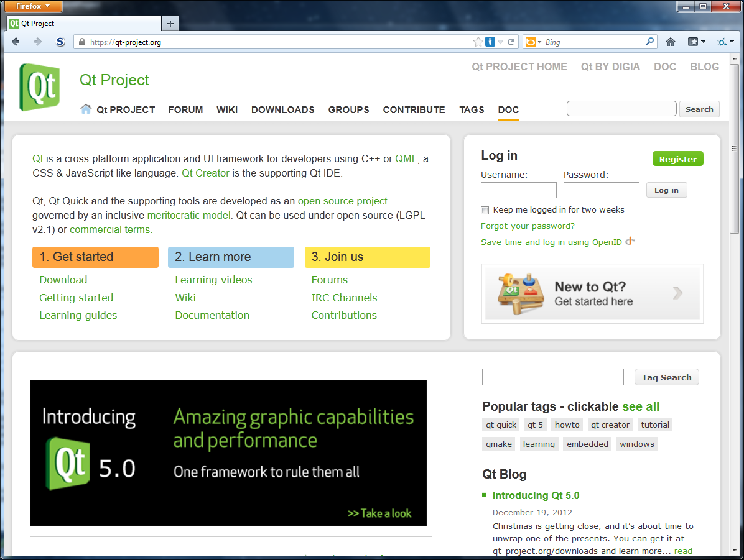
Task: Click the add-on gear icon at toolbar end
Action: pos(722,42)
